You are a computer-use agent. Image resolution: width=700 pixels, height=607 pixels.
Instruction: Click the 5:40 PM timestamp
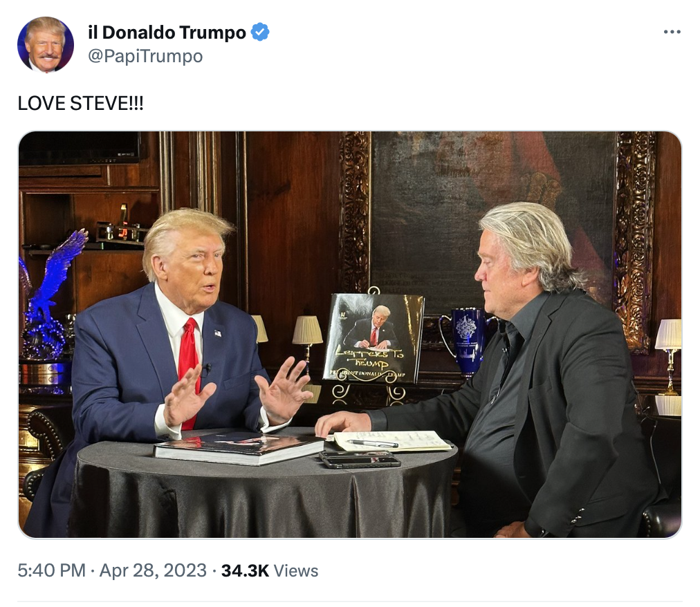[x=51, y=570]
